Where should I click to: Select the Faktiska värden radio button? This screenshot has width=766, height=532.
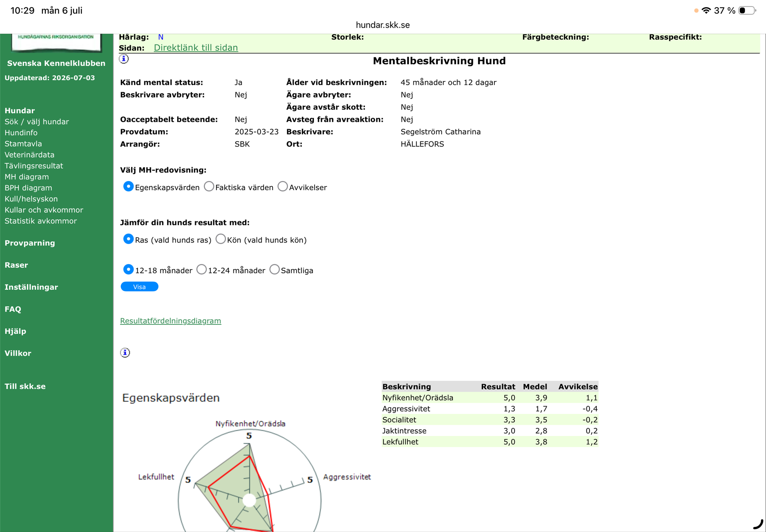[209, 187]
